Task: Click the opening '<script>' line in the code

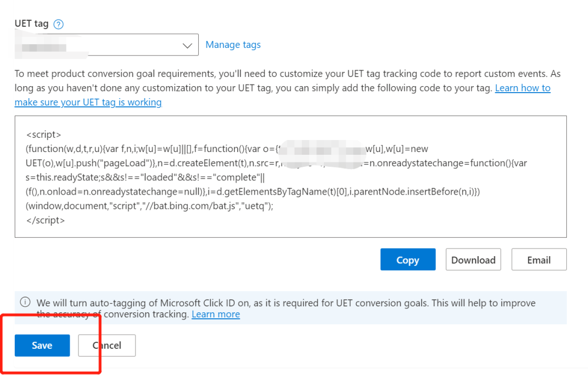Action: [44, 135]
